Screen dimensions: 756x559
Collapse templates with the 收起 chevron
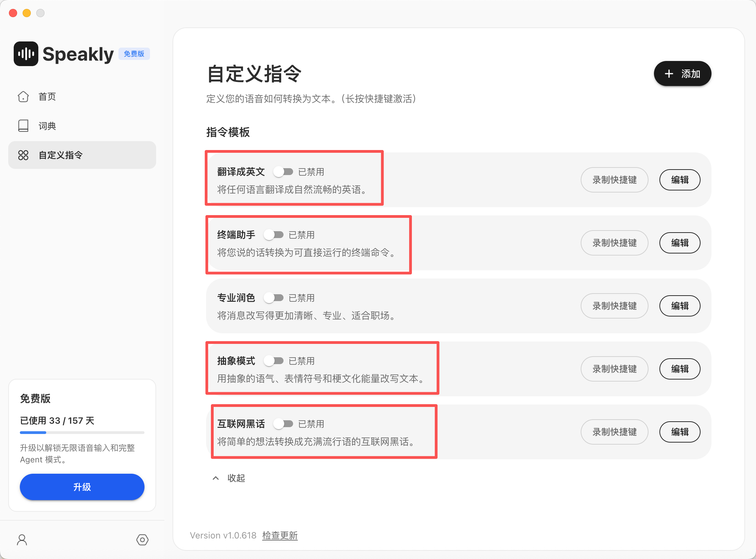click(x=216, y=478)
